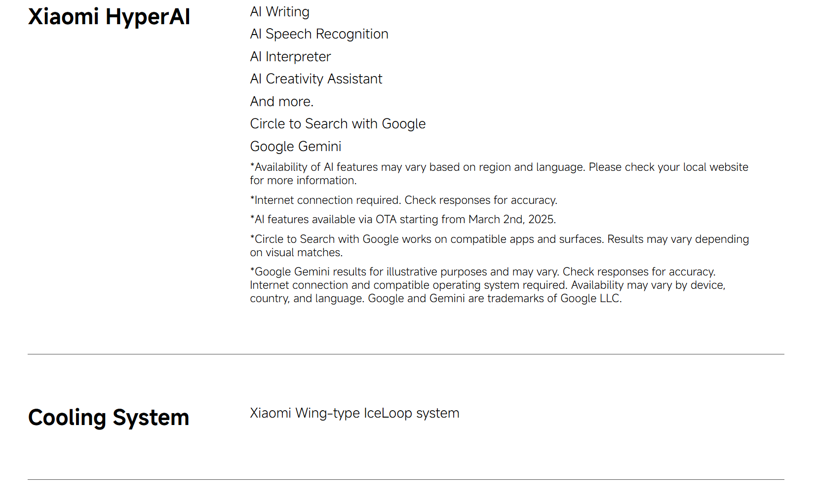
Task: Click the AI Creativity Assistant text
Action: click(x=316, y=79)
